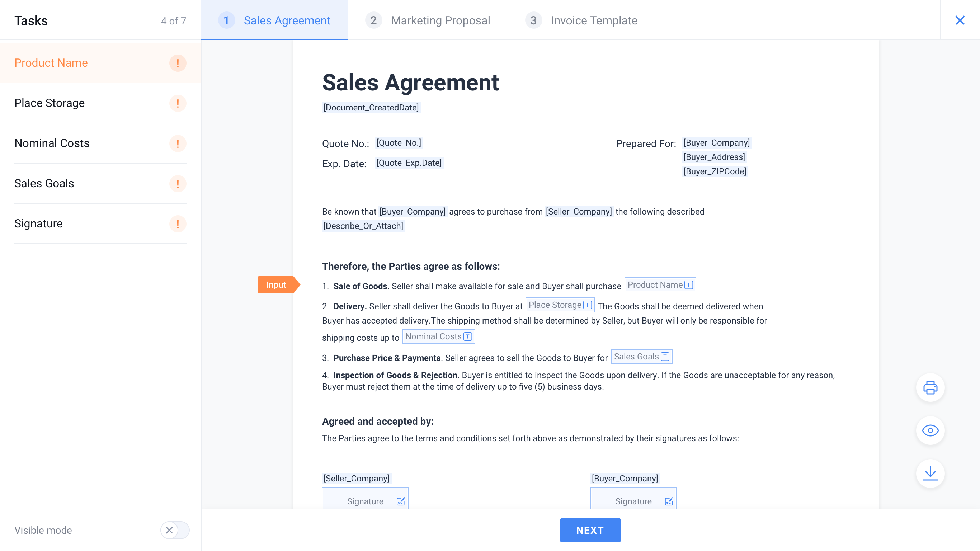The height and width of the screenshot is (551, 980).
Task: Select Place Storage in the task list
Action: point(50,103)
